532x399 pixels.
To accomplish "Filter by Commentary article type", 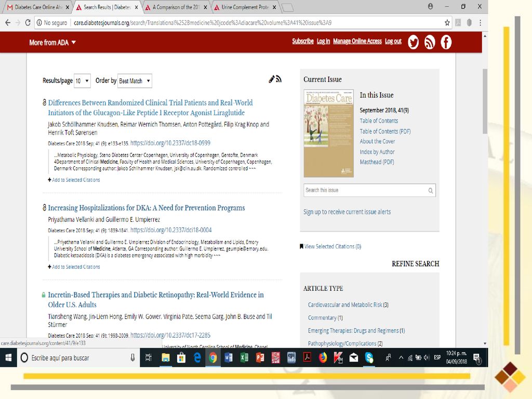I will [322, 317].
